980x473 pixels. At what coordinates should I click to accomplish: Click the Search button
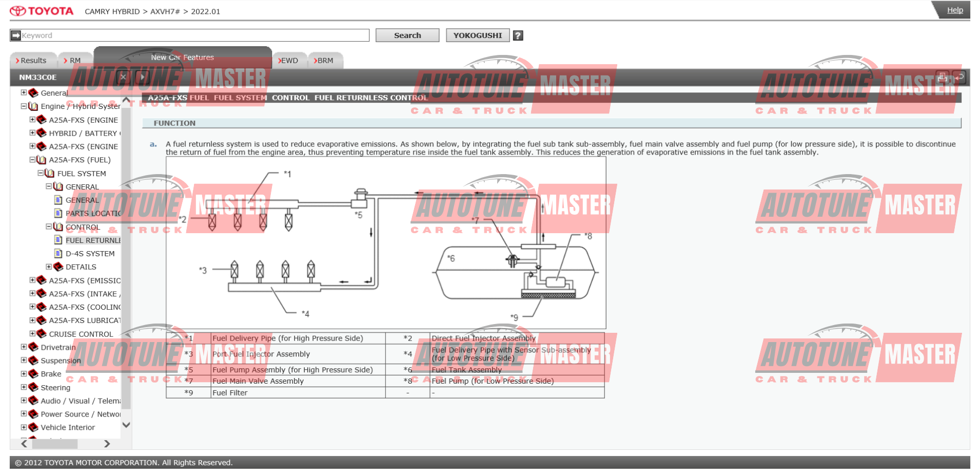(407, 35)
